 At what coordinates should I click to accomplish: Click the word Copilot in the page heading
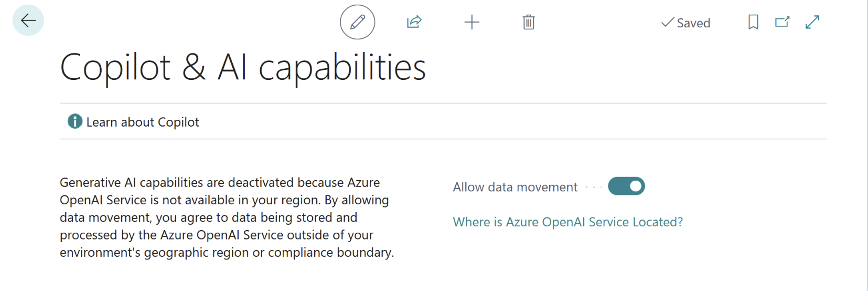tap(115, 68)
